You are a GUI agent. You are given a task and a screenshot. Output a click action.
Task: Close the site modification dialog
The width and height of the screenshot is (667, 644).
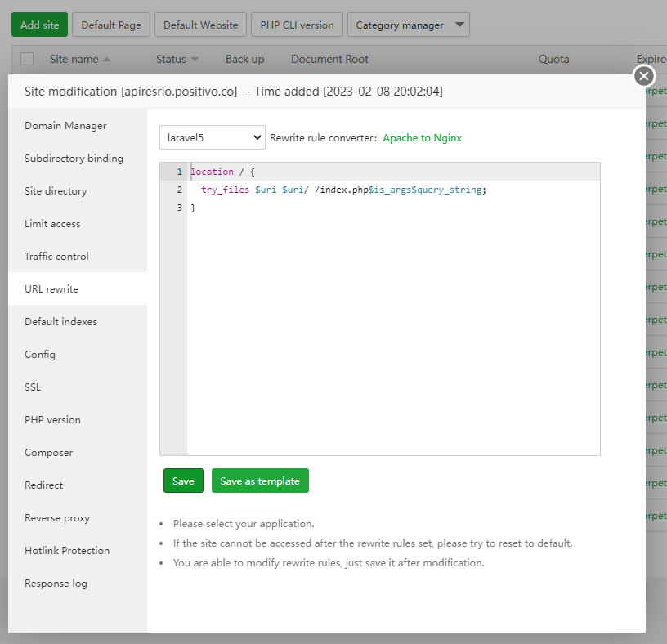(x=644, y=76)
